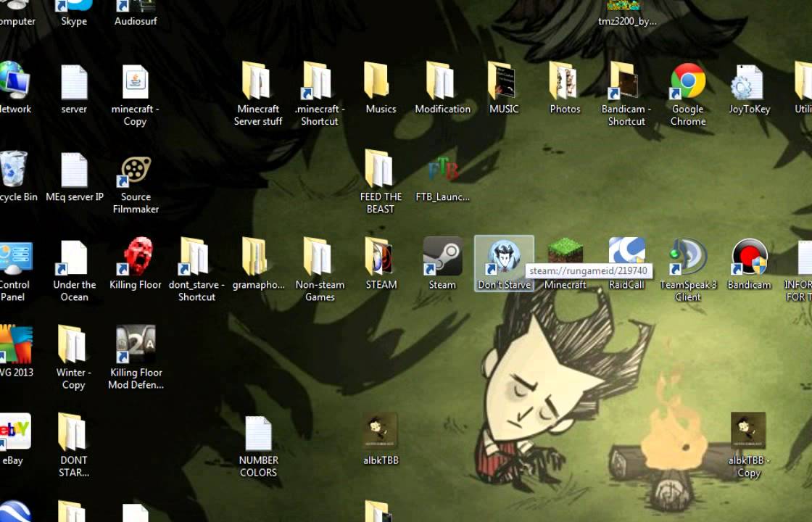Select the MUSIC folder

503,88
